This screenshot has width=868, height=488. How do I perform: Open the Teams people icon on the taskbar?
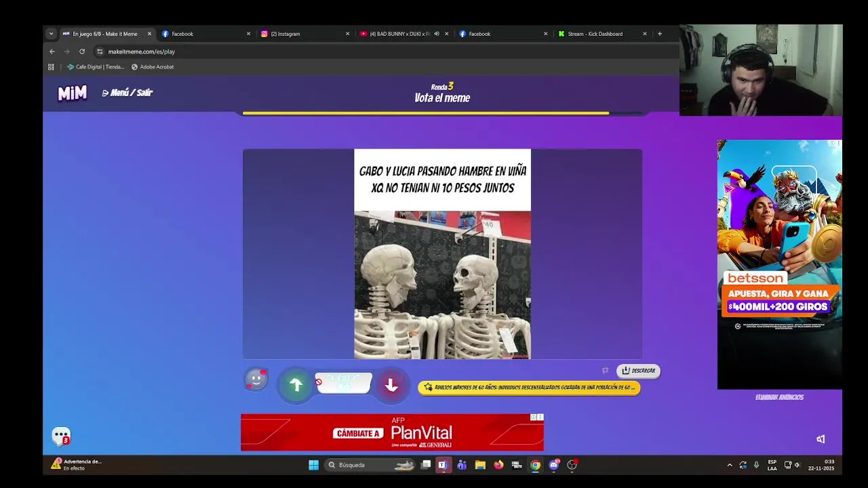[462, 465]
